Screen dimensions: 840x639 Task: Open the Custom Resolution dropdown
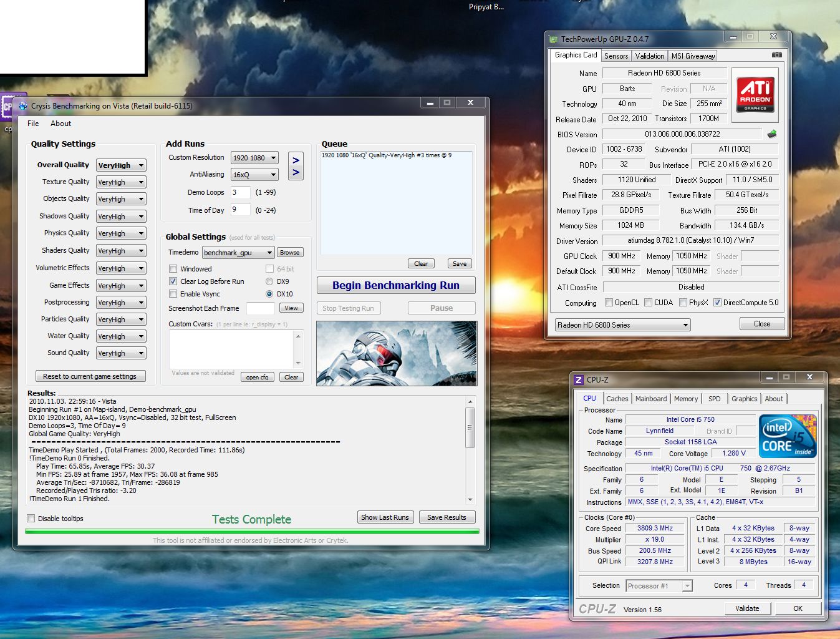(x=254, y=158)
